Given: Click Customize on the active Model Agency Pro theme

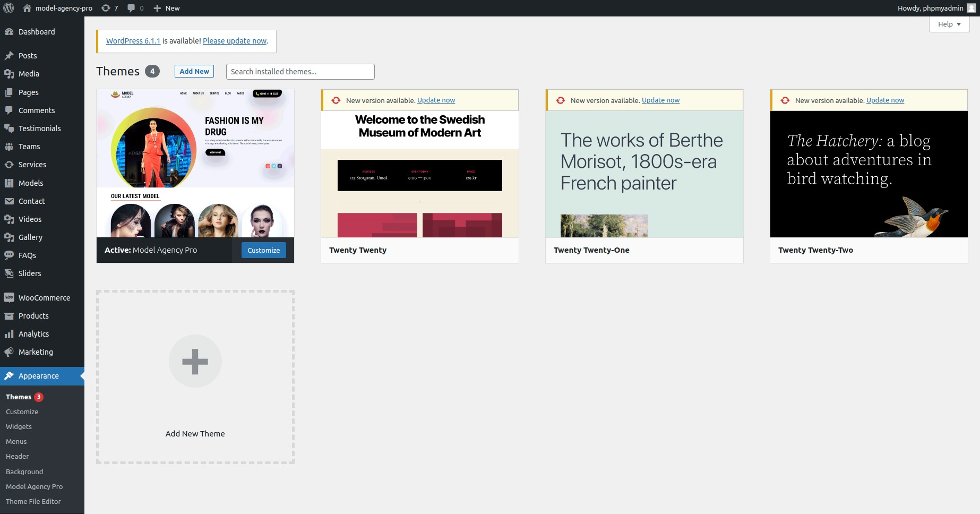Looking at the screenshot, I should (x=264, y=250).
